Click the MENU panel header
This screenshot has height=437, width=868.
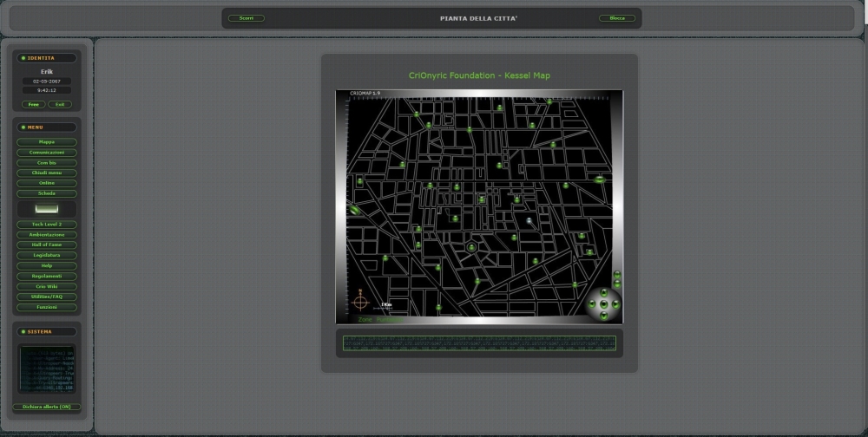(x=47, y=127)
